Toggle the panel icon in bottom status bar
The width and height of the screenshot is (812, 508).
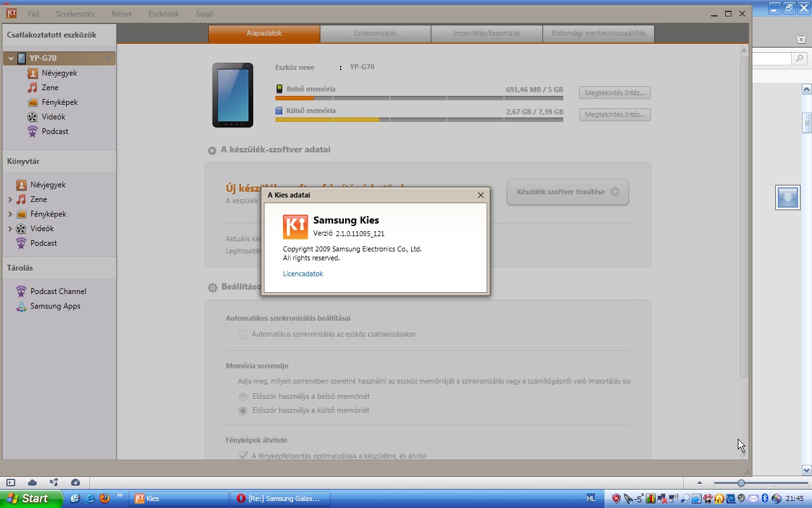point(11,483)
